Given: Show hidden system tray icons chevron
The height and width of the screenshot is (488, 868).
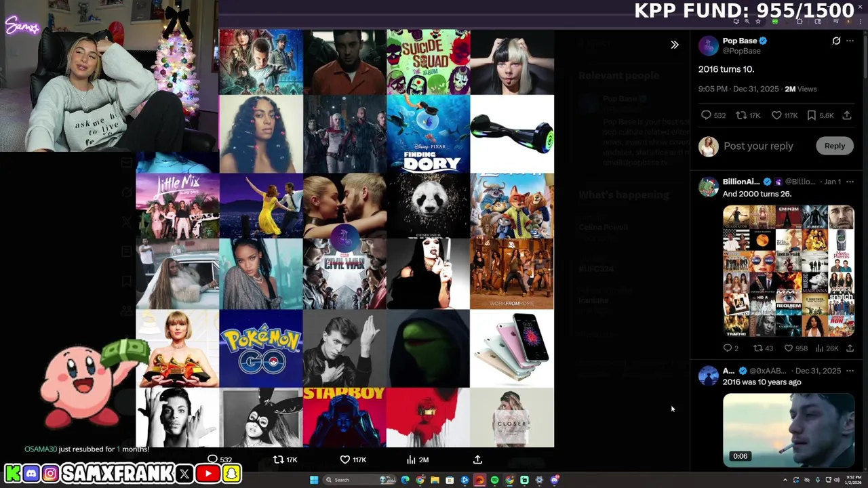Looking at the screenshot, I should [785, 480].
